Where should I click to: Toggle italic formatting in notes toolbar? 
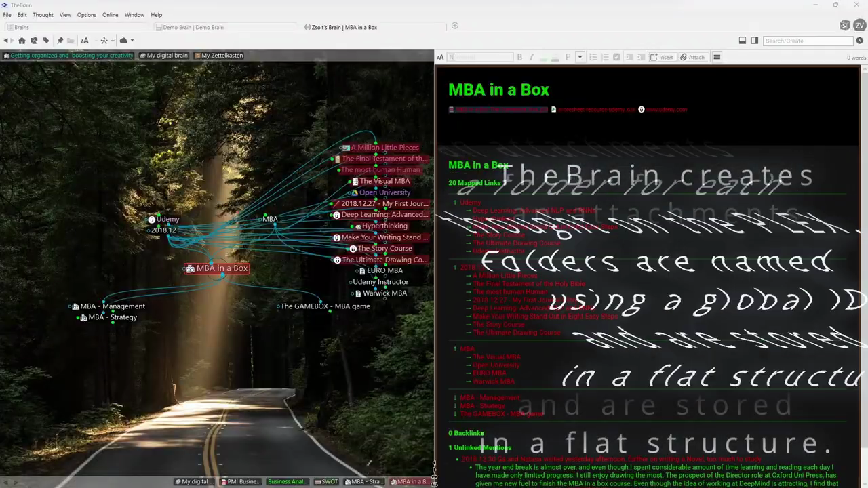click(531, 57)
